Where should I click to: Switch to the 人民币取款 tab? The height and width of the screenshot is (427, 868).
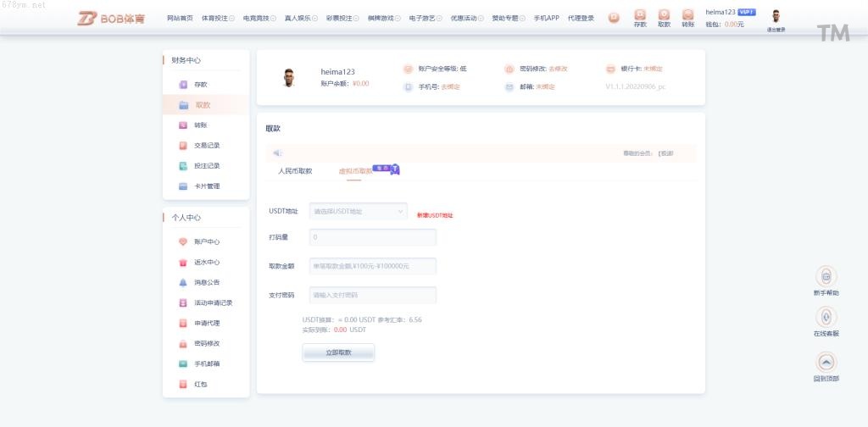[x=295, y=171]
